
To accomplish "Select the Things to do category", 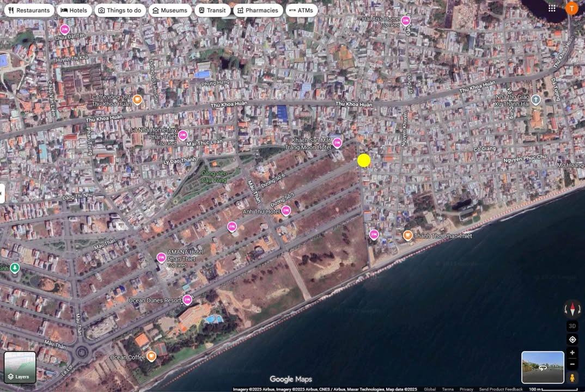I will [x=120, y=10].
